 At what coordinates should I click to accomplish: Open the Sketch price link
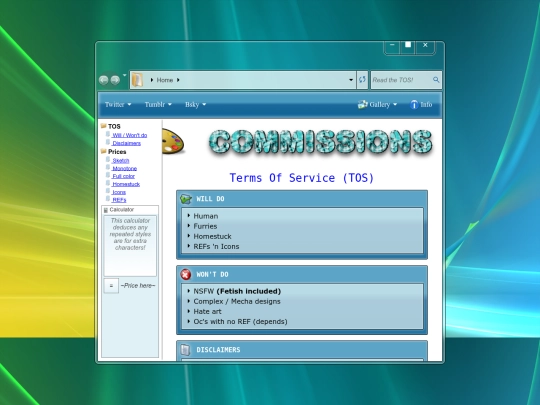(121, 160)
